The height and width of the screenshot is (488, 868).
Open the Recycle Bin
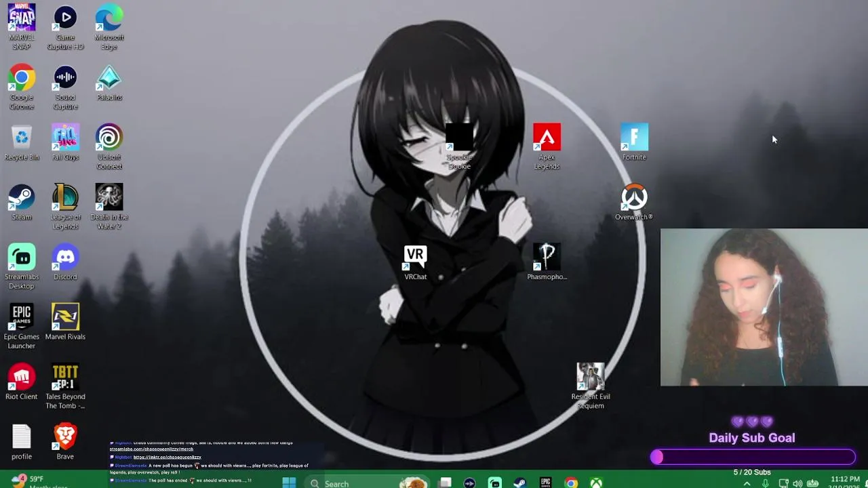[x=22, y=142]
